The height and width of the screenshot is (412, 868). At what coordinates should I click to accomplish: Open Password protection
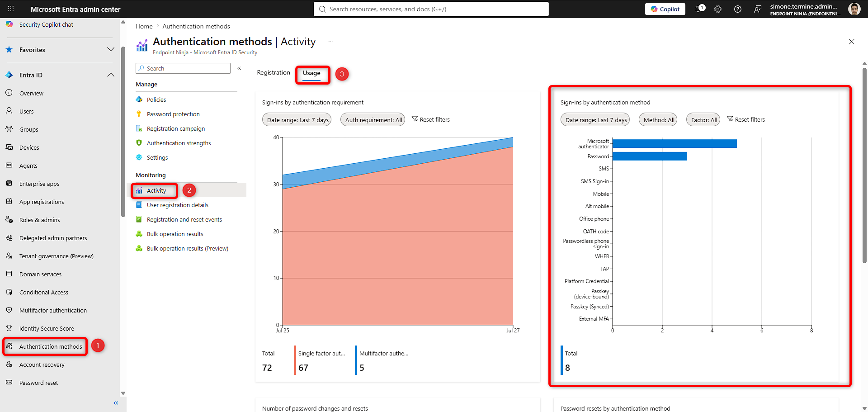coord(173,114)
